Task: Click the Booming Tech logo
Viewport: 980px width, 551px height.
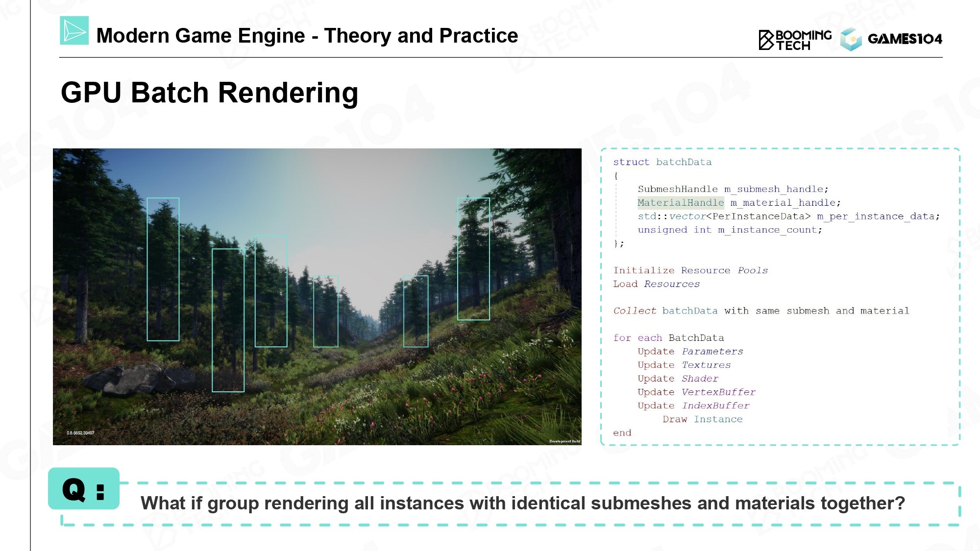Action: pos(795,40)
